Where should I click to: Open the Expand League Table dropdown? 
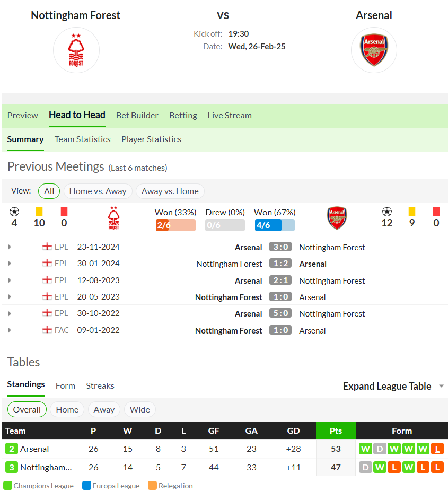click(x=393, y=386)
